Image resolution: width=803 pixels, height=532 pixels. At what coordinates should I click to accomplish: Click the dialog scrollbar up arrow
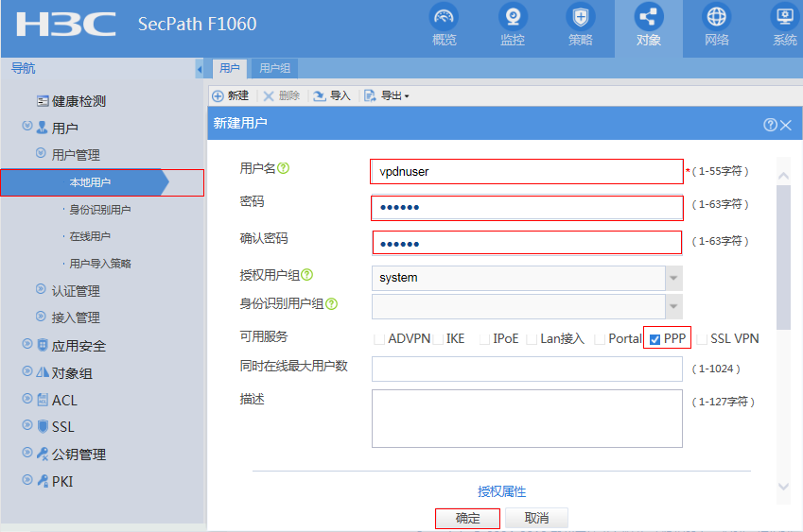[783, 176]
